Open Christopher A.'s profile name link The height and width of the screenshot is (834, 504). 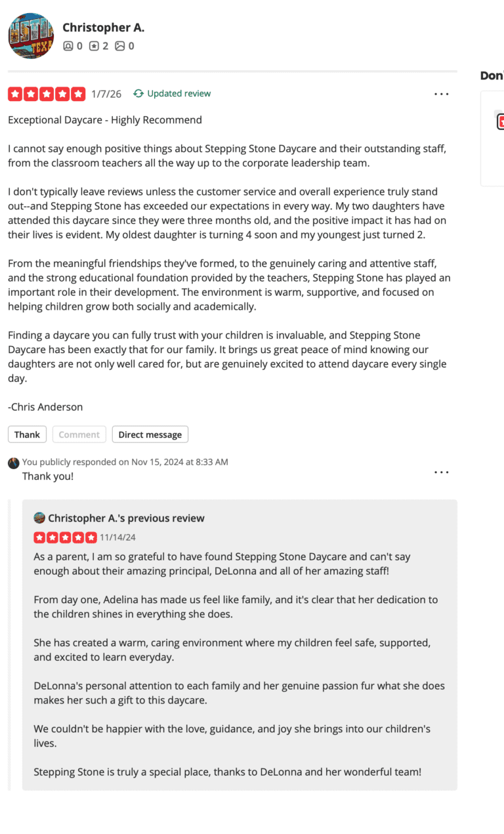[103, 28]
